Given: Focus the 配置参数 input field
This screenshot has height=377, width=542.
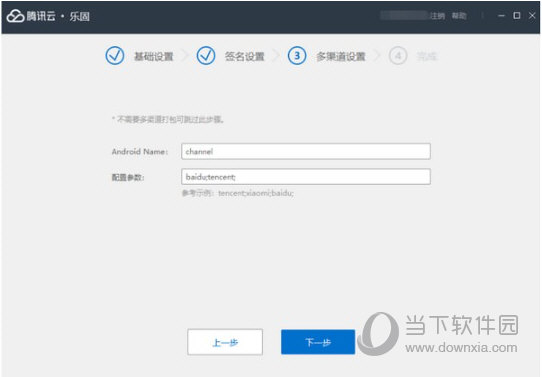Looking at the screenshot, I should click(306, 177).
